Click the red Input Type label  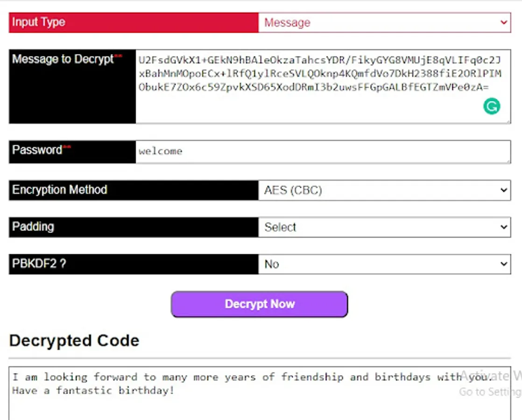(x=39, y=22)
